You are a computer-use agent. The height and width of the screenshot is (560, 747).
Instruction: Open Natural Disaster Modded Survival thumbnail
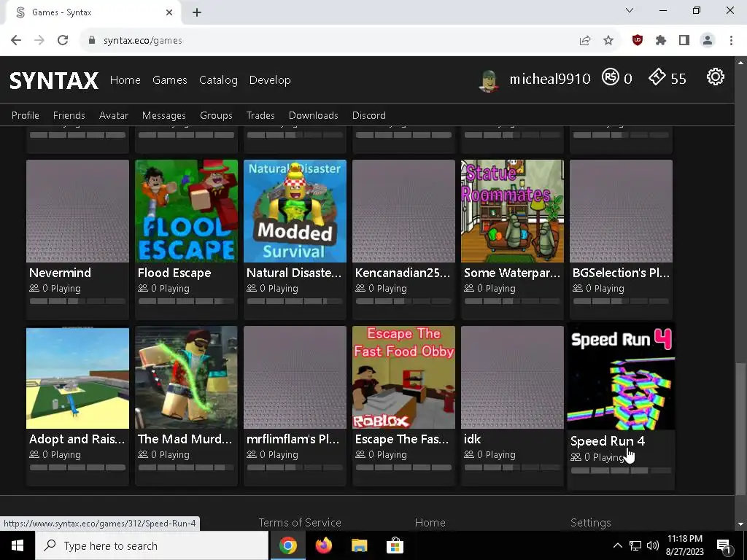pyautogui.click(x=295, y=211)
